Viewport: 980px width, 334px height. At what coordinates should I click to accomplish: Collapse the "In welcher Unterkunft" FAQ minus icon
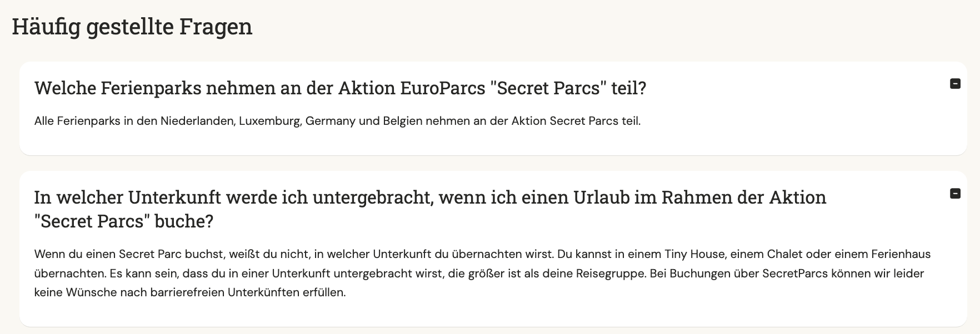955,194
